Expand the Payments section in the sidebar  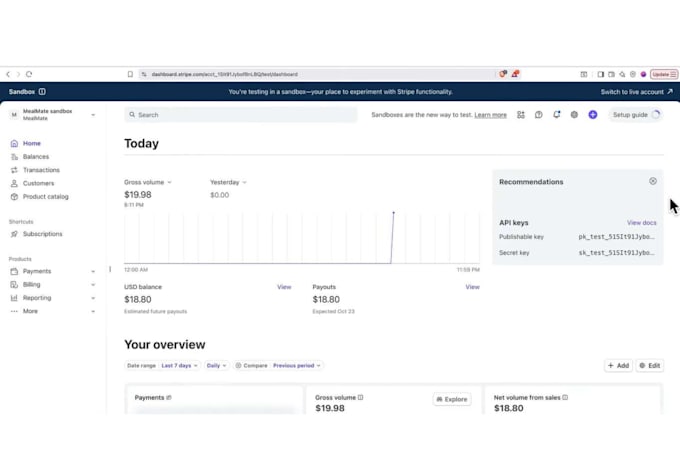pos(93,272)
